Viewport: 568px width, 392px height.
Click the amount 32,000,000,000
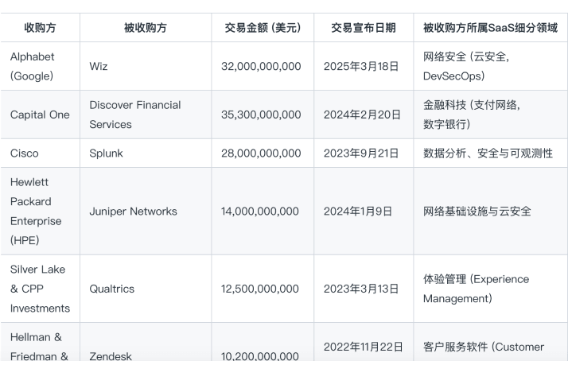pyautogui.click(x=261, y=66)
